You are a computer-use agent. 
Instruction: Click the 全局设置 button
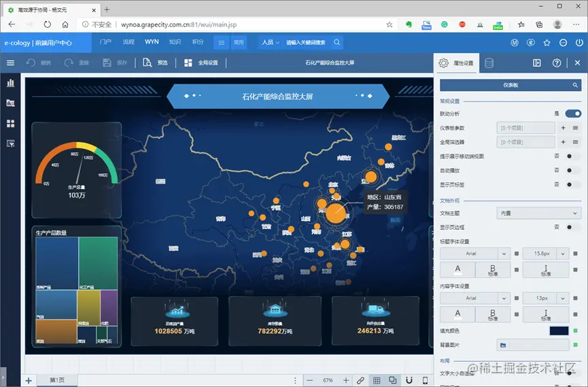pyautogui.click(x=201, y=63)
